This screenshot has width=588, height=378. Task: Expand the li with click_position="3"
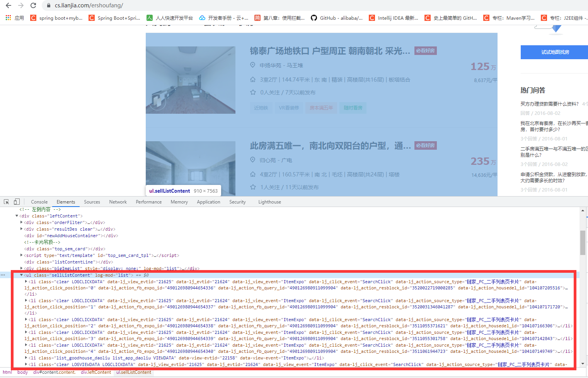click(x=26, y=332)
